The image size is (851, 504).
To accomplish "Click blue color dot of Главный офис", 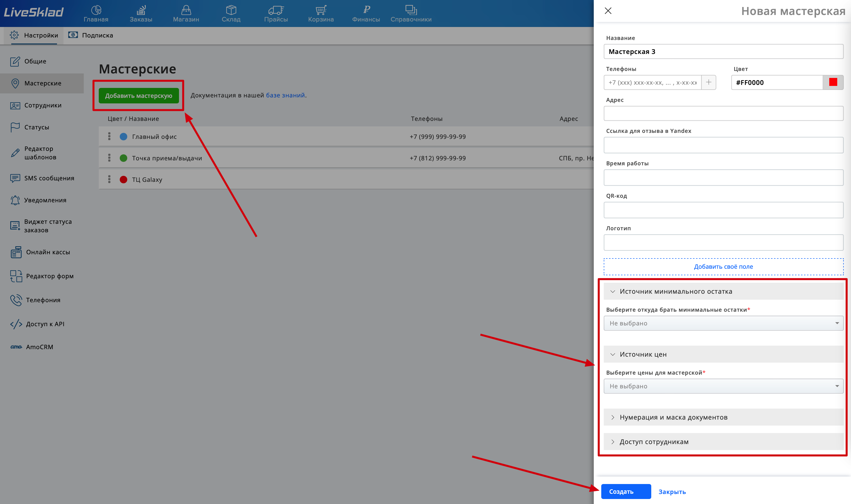I will point(123,137).
